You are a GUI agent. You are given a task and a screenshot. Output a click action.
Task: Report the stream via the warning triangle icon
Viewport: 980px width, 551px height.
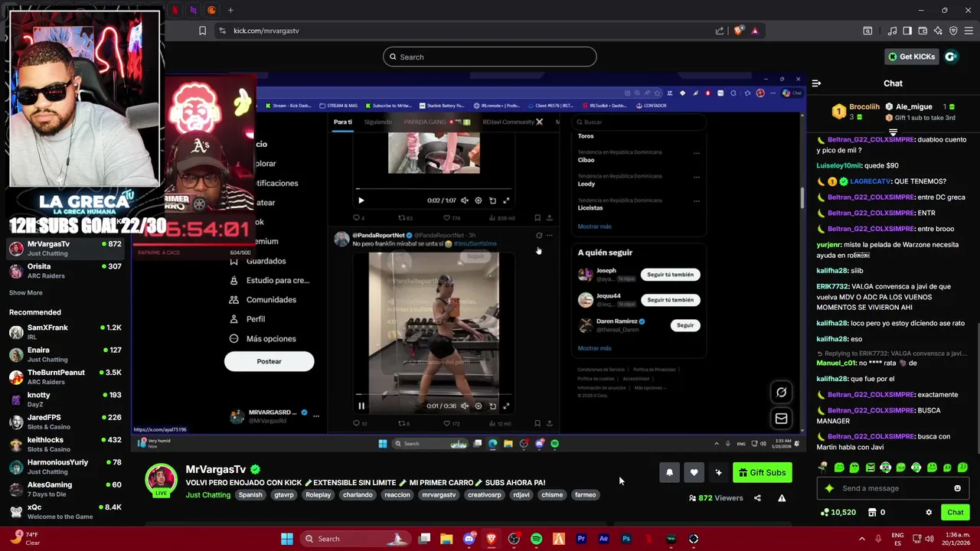(x=782, y=498)
